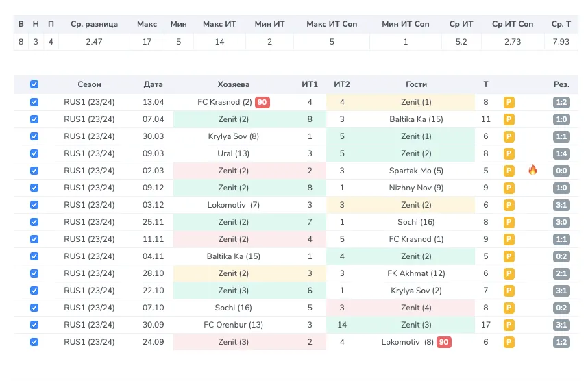Click the 1:4 result badge for 09.03

point(561,153)
